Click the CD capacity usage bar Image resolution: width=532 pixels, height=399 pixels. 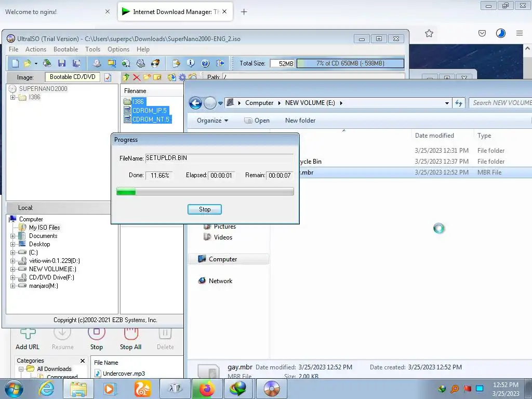[x=350, y=63]
